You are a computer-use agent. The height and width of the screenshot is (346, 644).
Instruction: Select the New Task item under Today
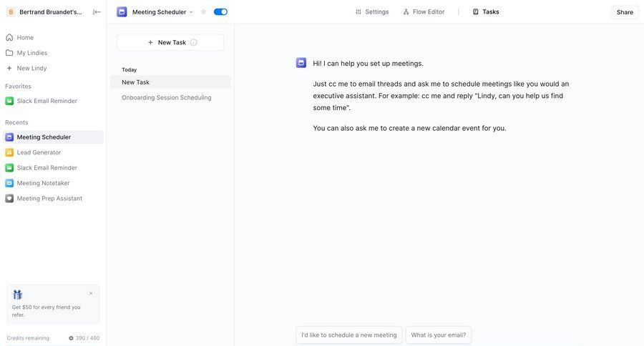[170, 82]
